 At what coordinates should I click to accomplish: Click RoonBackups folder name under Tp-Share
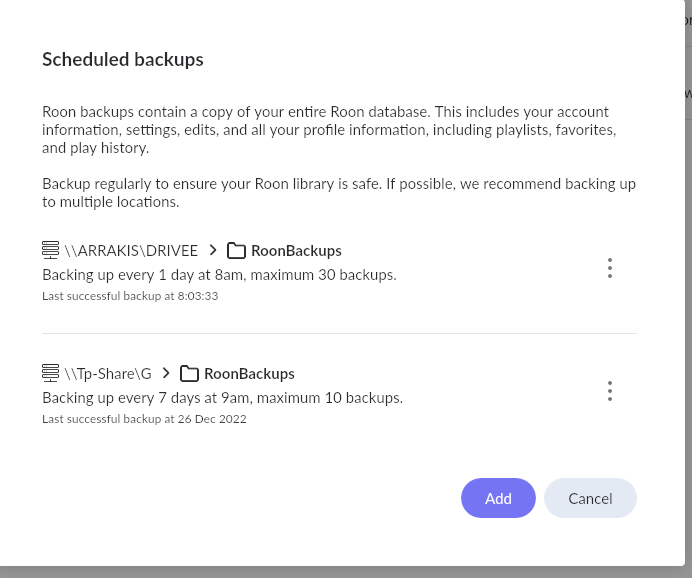pyautogui.click(x=249, y=374)
